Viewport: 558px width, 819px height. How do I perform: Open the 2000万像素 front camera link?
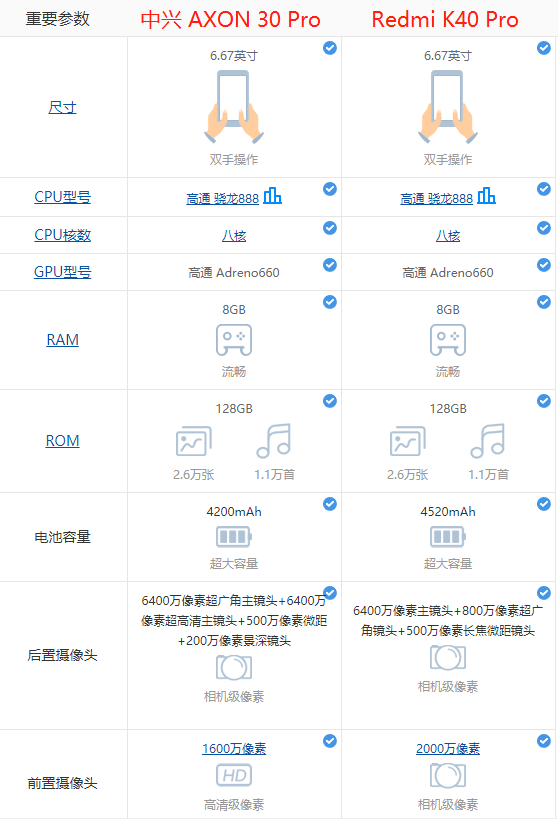[x=448, y=748]
